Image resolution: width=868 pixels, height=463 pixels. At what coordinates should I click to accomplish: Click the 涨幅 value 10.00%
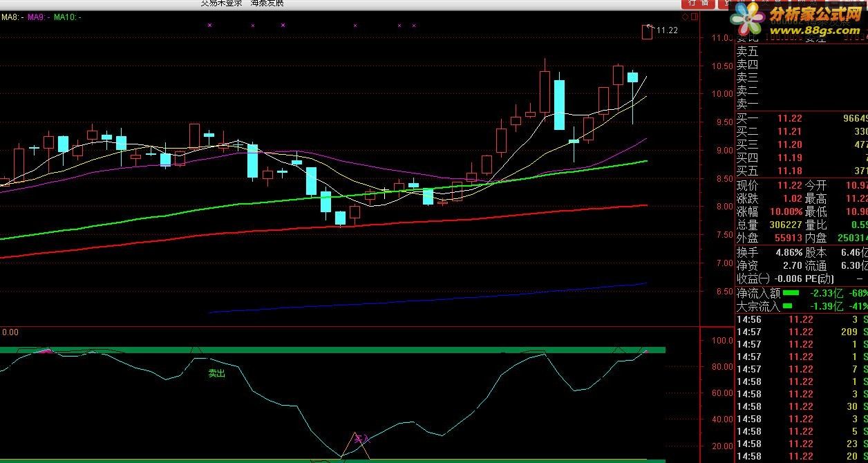[x=787, y=212]
